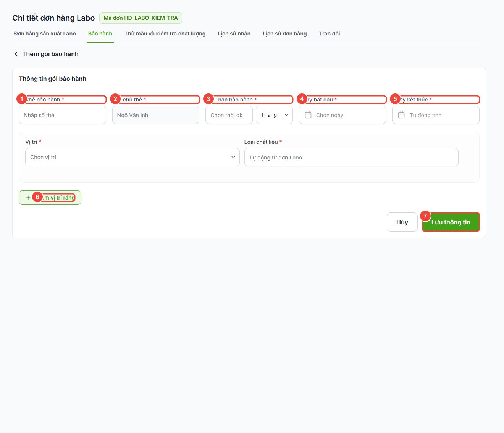Open the Đơn hàng sản xuất Labo tab
Screen dimensions: 504x433
45,34
